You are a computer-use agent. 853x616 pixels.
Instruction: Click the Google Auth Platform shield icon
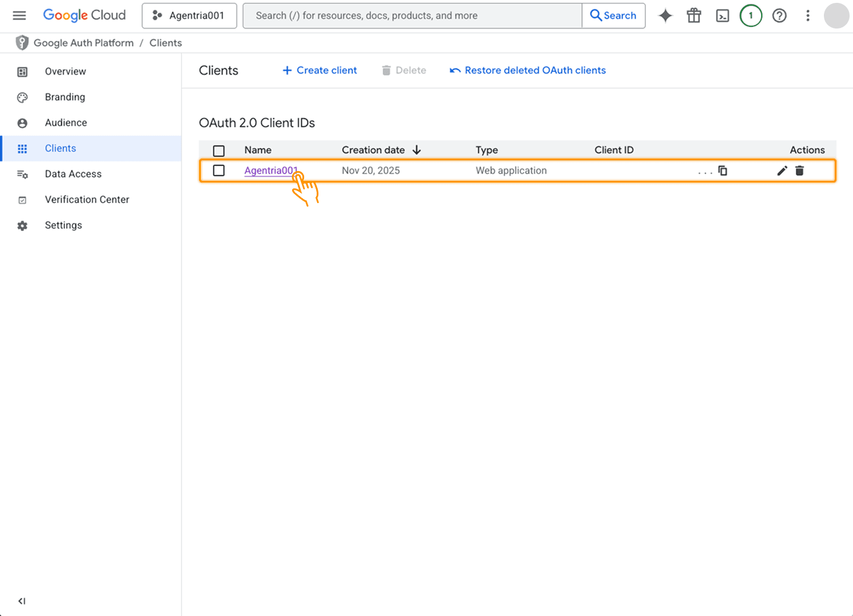pyautogui.click(x=22, y=43)
